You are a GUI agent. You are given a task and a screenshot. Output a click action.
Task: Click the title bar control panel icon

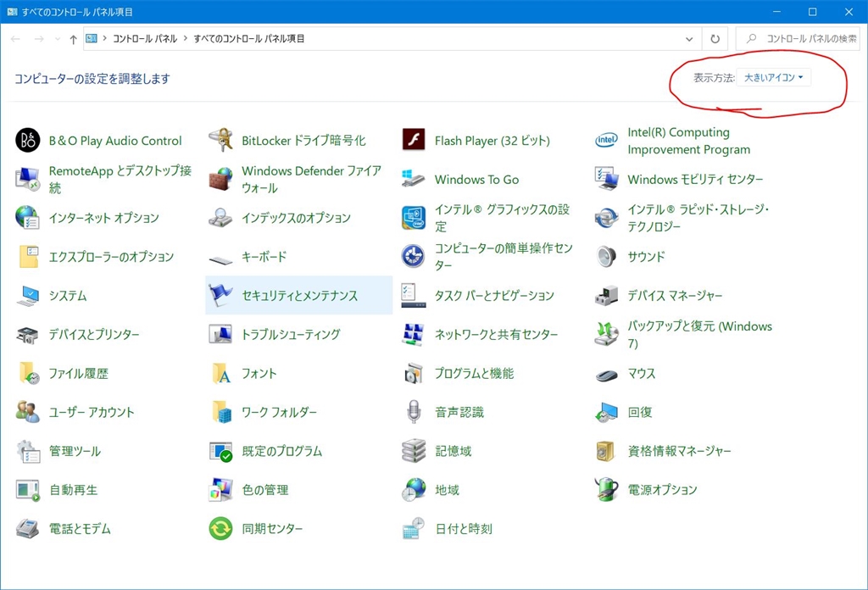pos(12,12)
